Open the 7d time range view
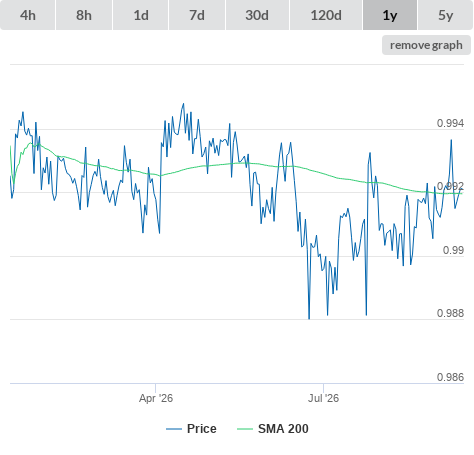Viewport: 474px width, 455px height. pyautogui.click(x=197, y=15)
